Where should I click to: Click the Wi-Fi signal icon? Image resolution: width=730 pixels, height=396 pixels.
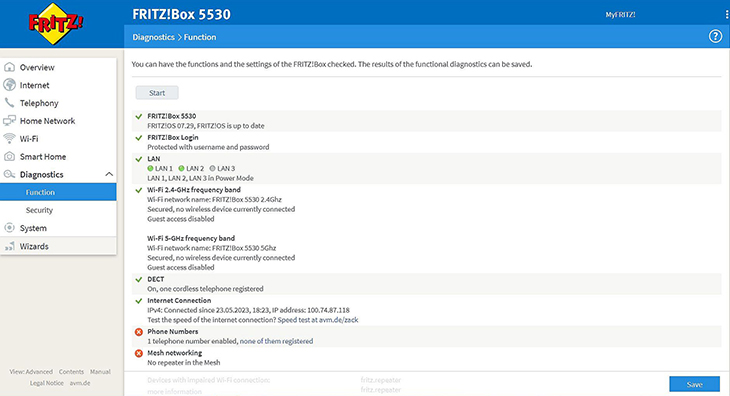click(9, 138)
